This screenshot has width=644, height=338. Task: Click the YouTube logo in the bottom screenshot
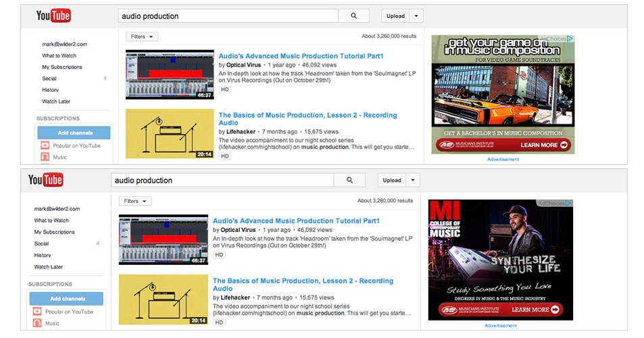(x=45, y=180)
